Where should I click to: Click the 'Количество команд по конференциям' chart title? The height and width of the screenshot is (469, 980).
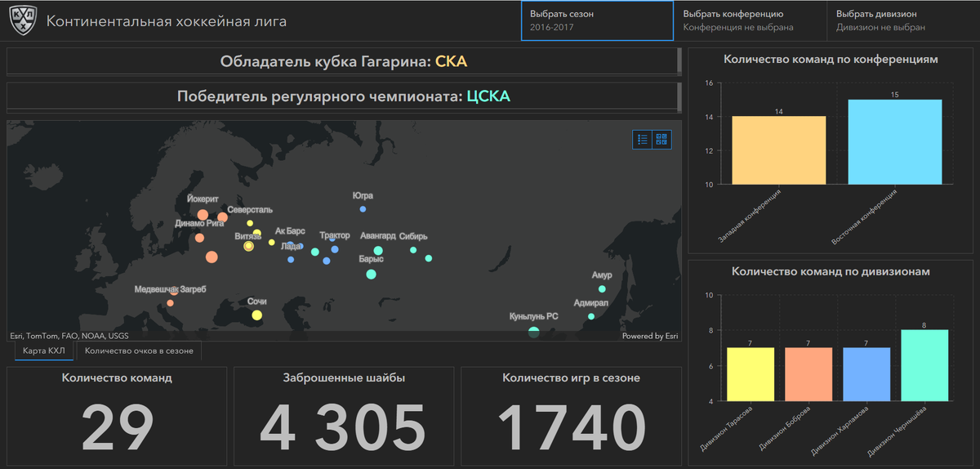click(831, 60)
